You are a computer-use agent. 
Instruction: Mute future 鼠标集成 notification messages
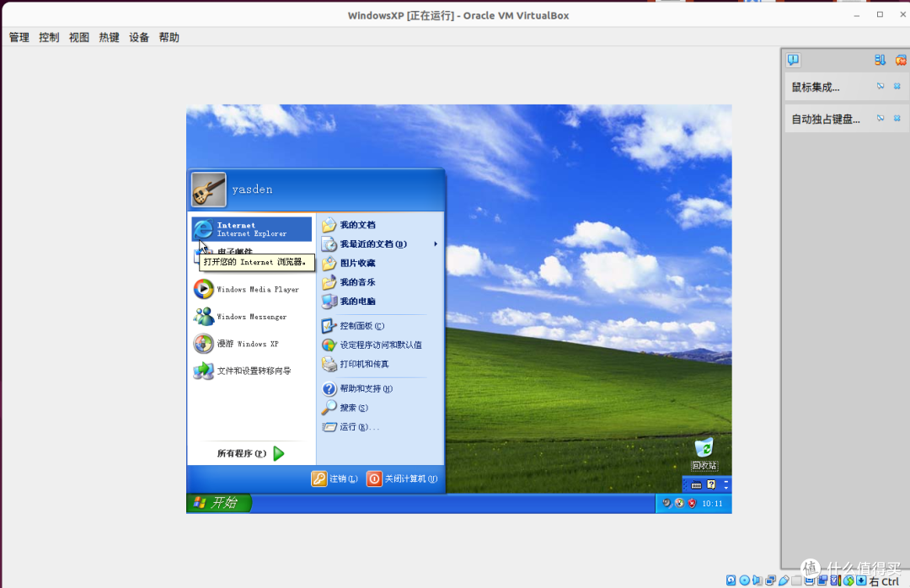pyautogui.click(x=881, y=86)
